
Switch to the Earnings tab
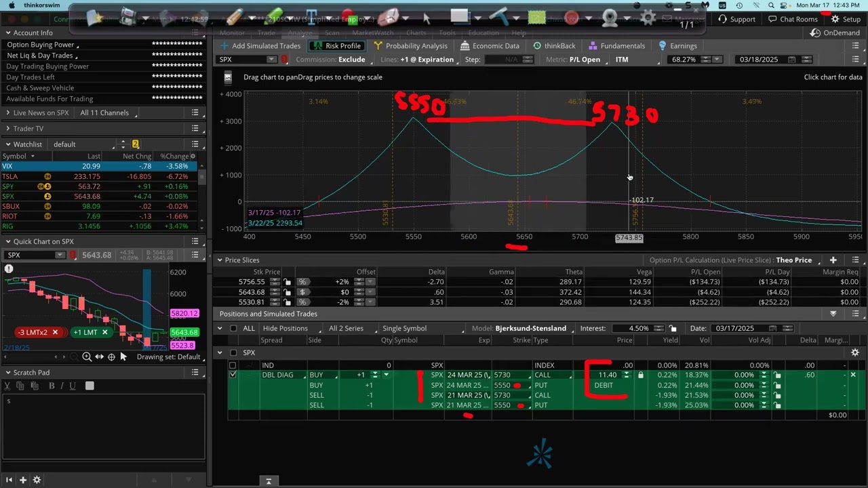coord(677,46)
